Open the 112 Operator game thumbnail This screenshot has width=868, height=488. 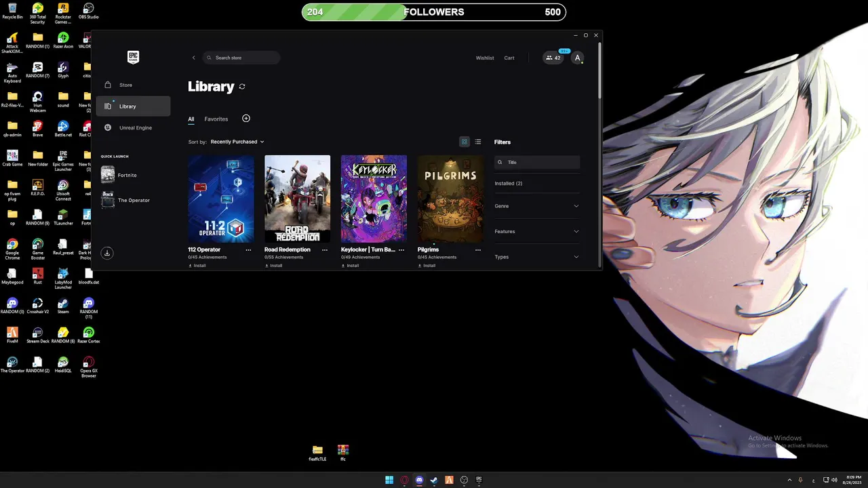[221, 199]
